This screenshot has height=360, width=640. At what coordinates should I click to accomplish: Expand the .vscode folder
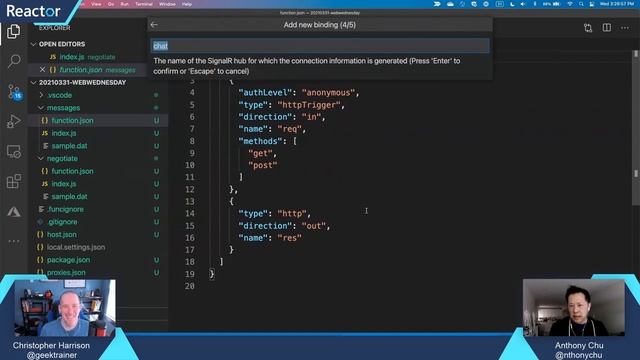(60, 95)
